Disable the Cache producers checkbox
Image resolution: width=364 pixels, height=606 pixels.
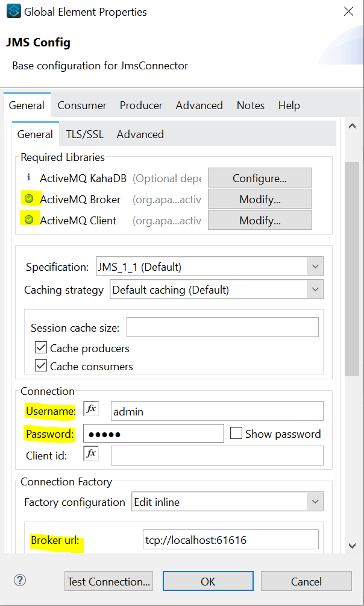tap(40, 348)
